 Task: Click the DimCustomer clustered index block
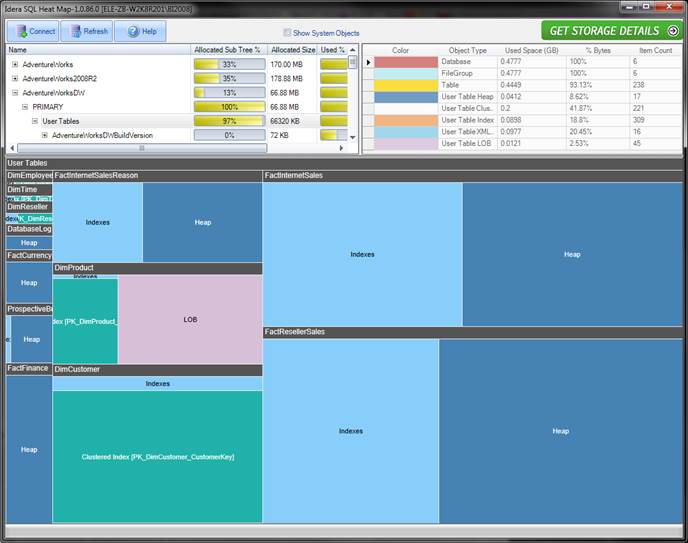coord(158,457)
